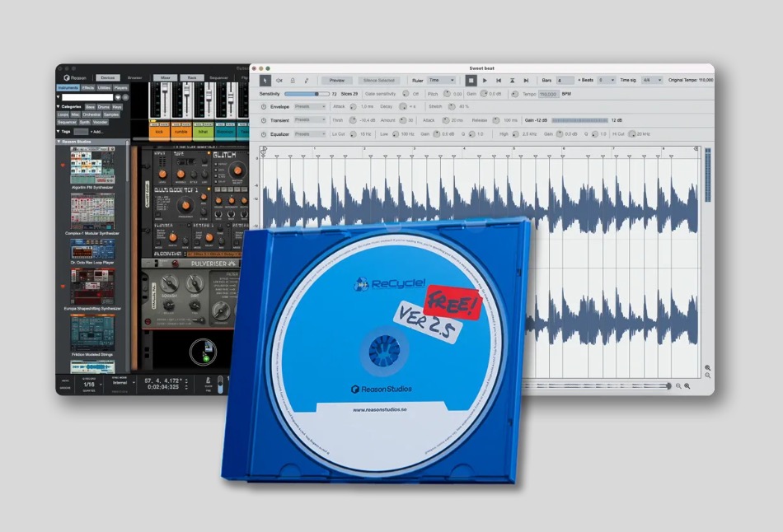783x532 pixels.
Task: Open the Transient Presets dropdown
Action: click(310, 120)
